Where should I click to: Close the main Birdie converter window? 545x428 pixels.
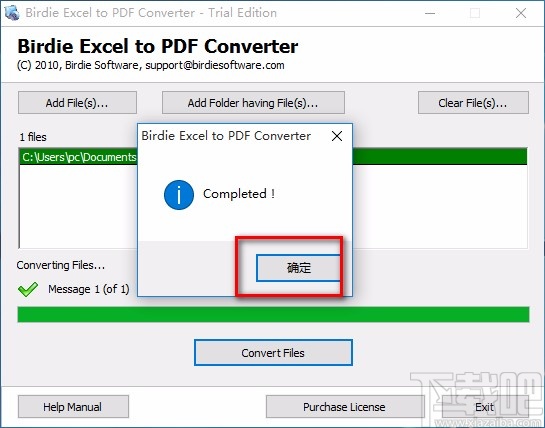click(521, 13)
